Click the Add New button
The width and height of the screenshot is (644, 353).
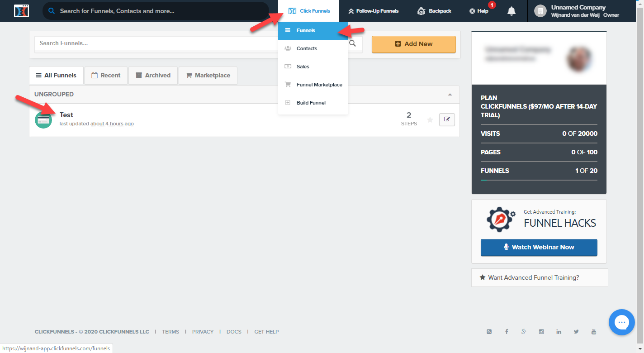[414, 44]
